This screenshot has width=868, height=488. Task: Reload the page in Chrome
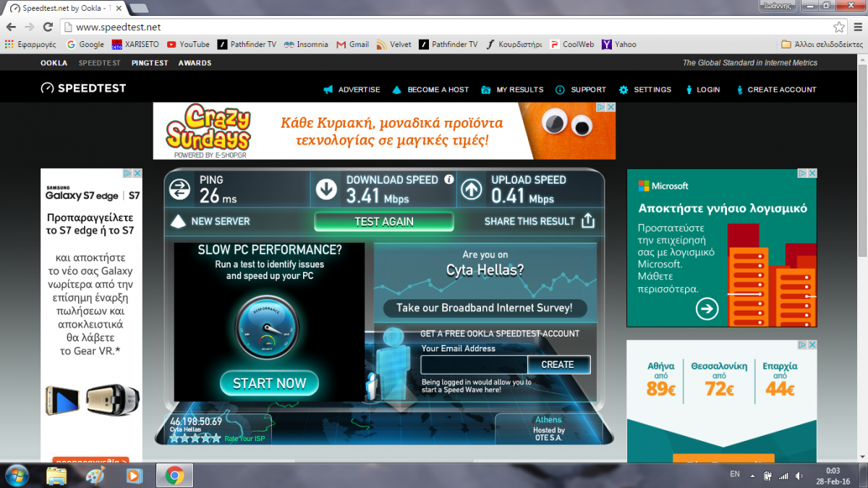point(48,27)
